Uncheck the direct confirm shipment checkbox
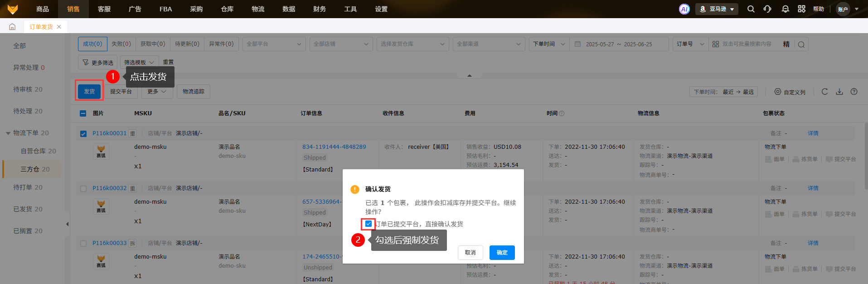The height and width of the screenshot is (284, 868). (369, 224)
